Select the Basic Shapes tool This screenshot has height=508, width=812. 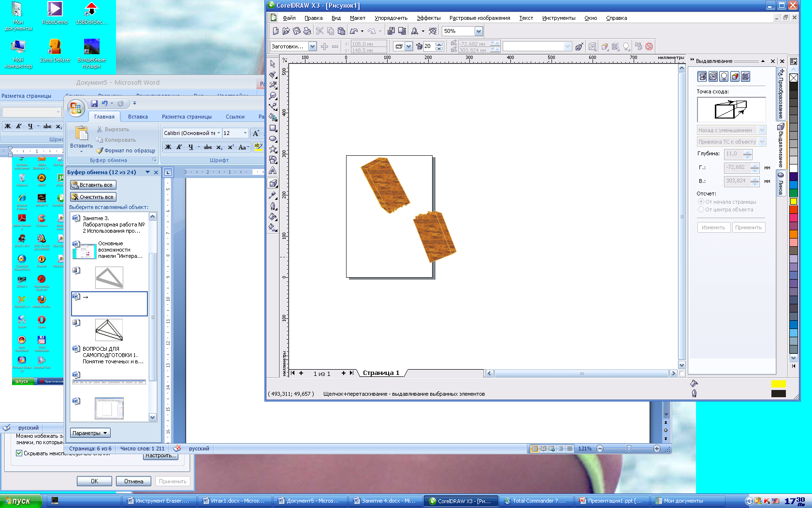tap(273, 160)
